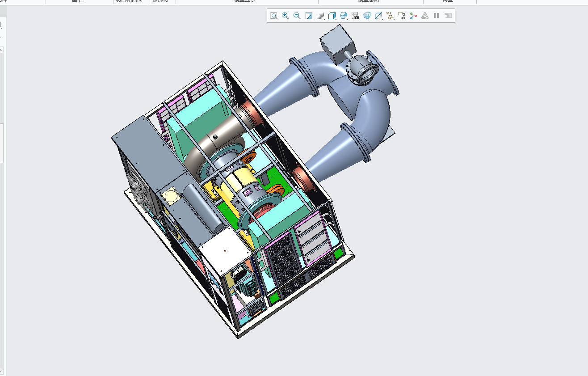588x376 pixels.
Task: Open datum display filters dropdown
Action: [391, 16]
